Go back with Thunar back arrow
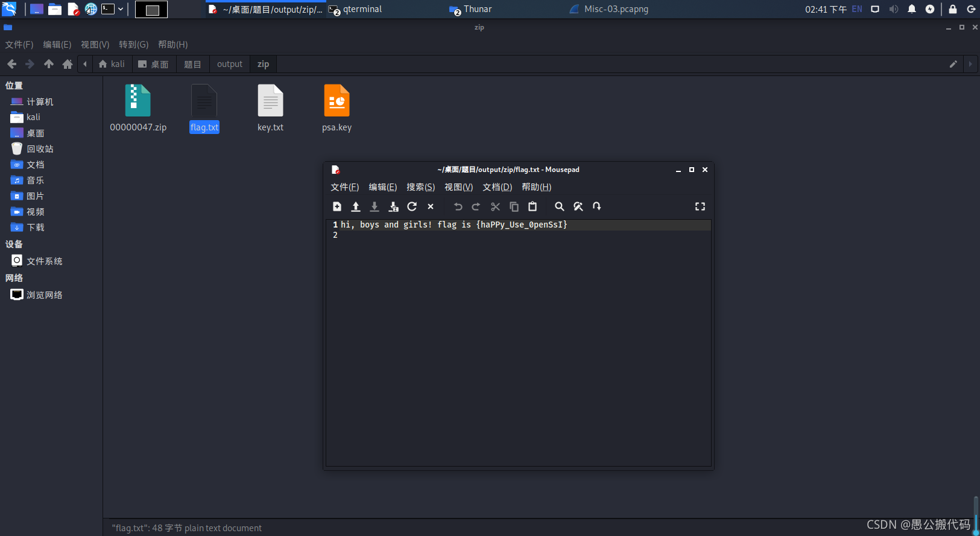The height and width of the screenshot is (536, 980). [x=11, y=64]
